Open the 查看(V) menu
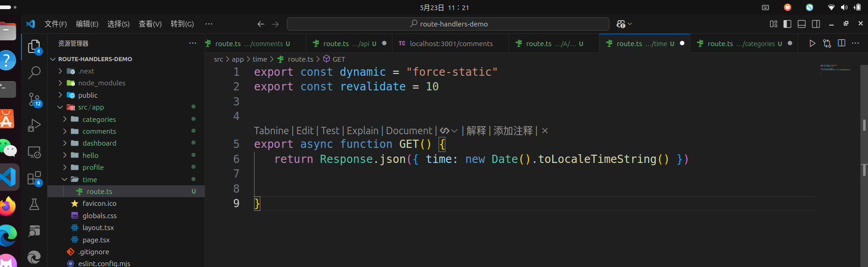 click(150, 24)
